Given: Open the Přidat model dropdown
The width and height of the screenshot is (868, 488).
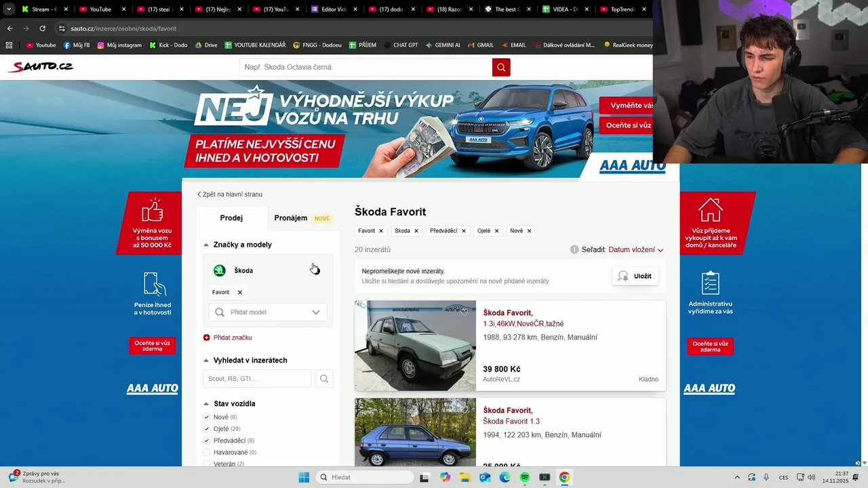Looking at the screenshot, I should point(268,312).
